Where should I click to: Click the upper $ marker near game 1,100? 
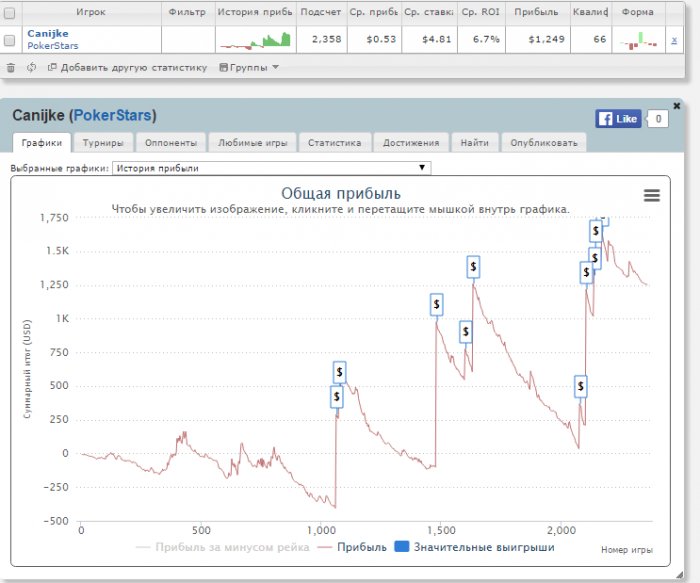339,372
